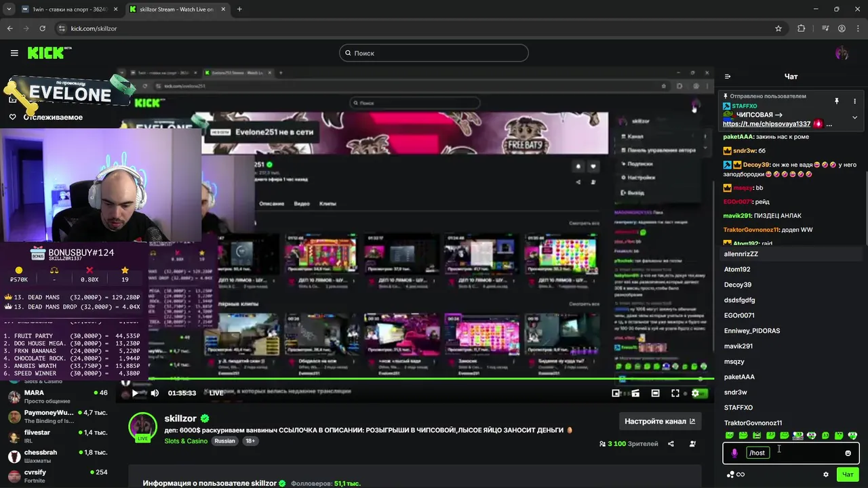Insert the first green frog emote

click(x=730, y=435)
